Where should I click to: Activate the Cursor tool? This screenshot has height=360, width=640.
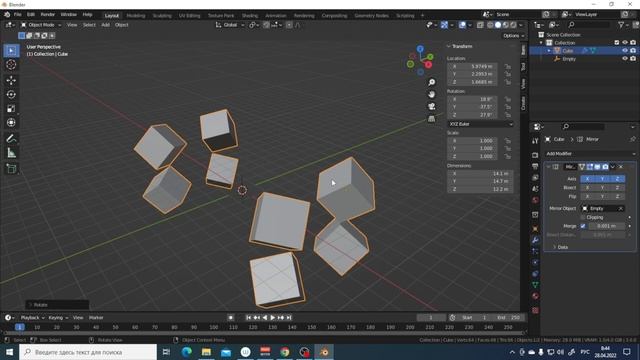point(11,64)
